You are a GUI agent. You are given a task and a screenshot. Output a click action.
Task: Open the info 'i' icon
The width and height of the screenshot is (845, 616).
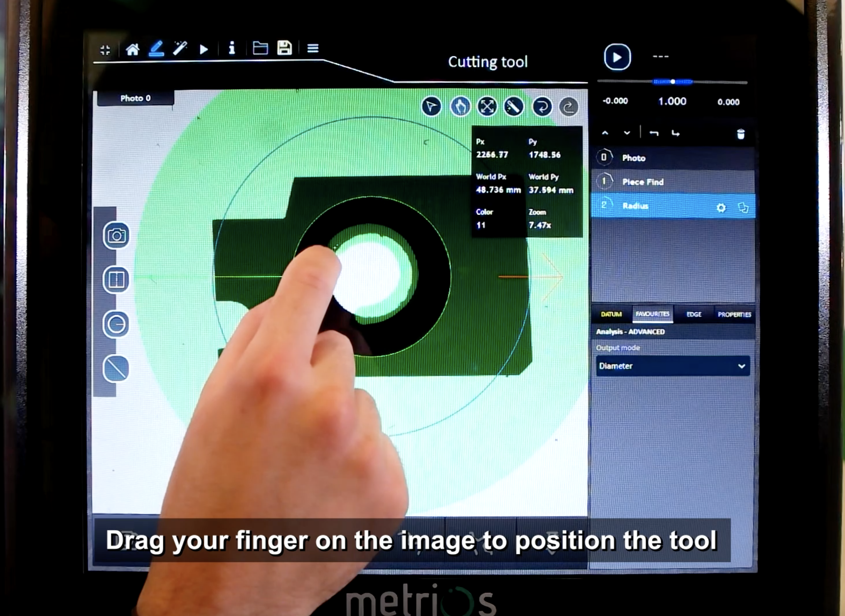tap(232, 48)
